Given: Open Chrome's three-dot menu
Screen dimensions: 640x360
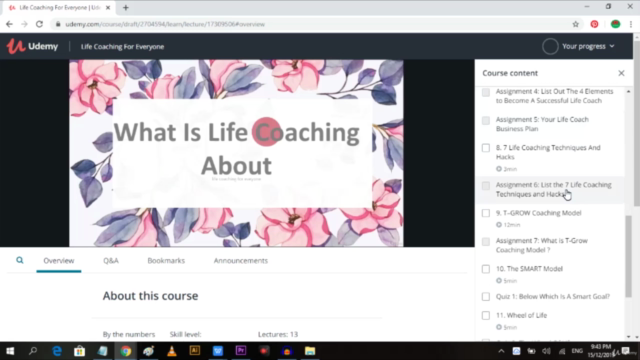Looking at the screenshot, I should point(631,24).
